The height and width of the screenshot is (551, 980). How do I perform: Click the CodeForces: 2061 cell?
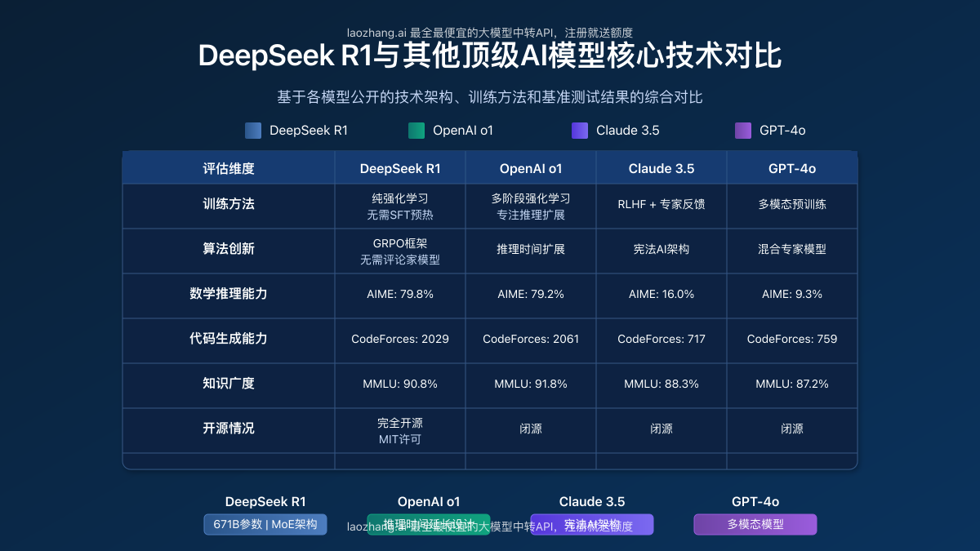point(531,339)
